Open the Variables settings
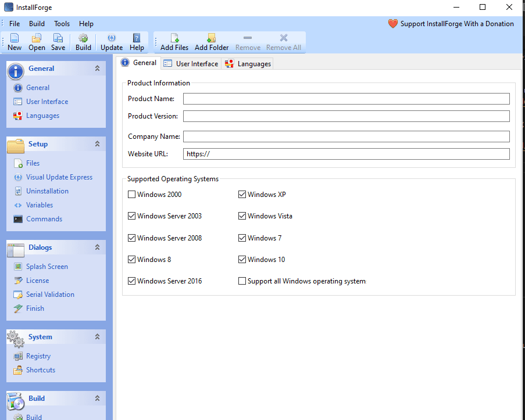 41,204
